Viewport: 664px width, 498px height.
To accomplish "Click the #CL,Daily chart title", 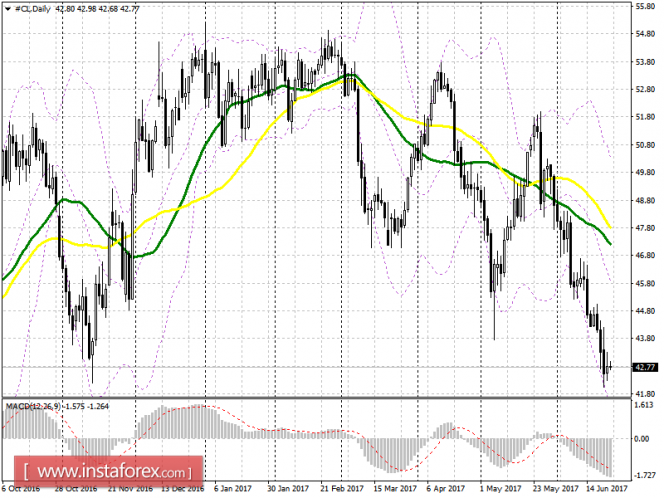I will pyautogui.click(x=31, y=9).
